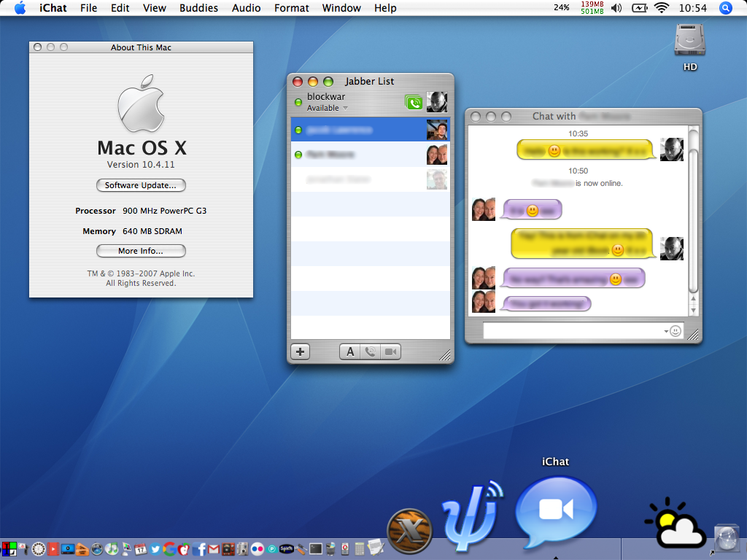The image size is (747, 560).
Task: Open the Format menu
Action: [x=292, y=8]
